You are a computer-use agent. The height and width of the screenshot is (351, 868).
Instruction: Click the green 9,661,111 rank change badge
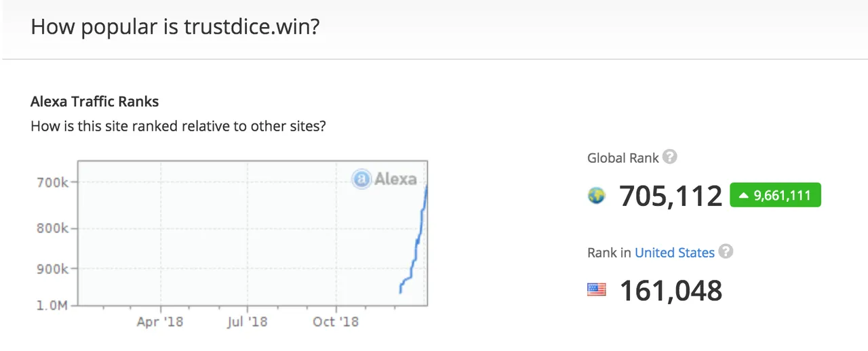[x=775, y=195]
